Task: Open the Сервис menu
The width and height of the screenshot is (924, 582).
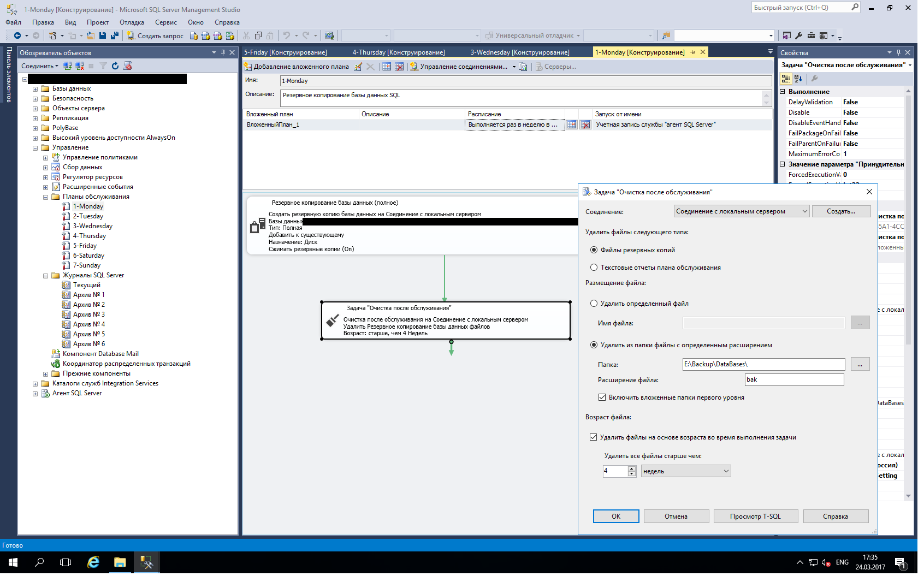Action: 165,22
